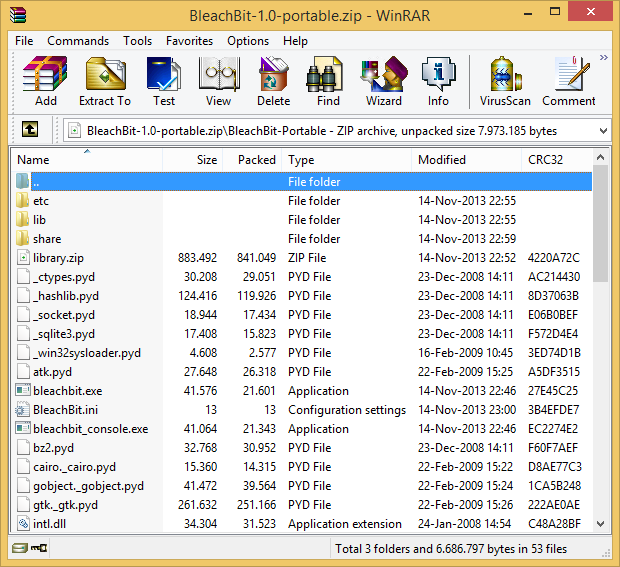Select _hashlib.pyd file name
The width and height of the screenshot is (620, 567).
pos(66,296)
